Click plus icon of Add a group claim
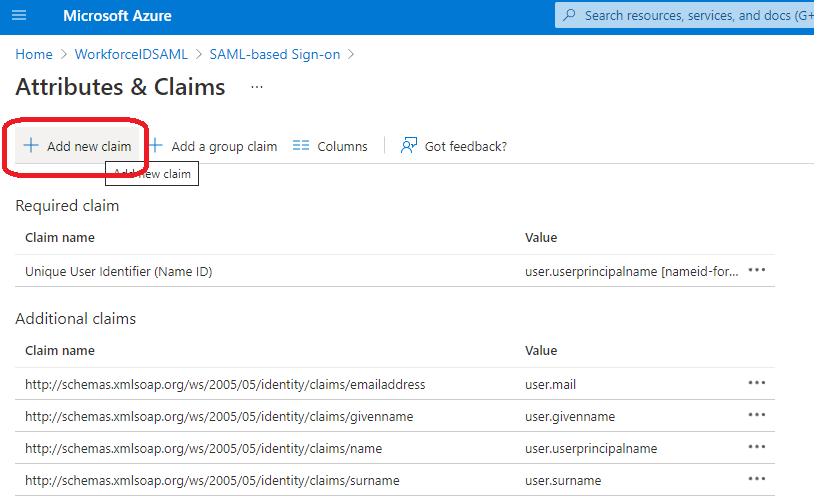The image size is (814, 496). pos(155,145)
